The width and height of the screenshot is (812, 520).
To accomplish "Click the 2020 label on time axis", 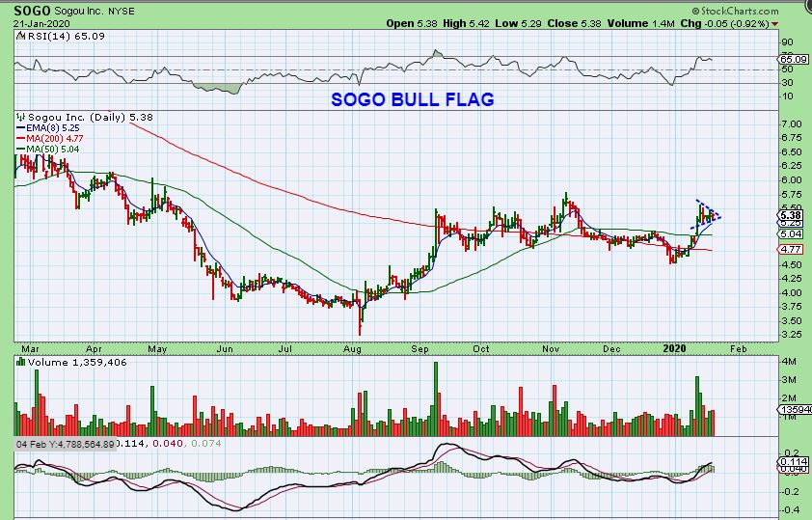I will pyautogui.click(x=675, y=348).
